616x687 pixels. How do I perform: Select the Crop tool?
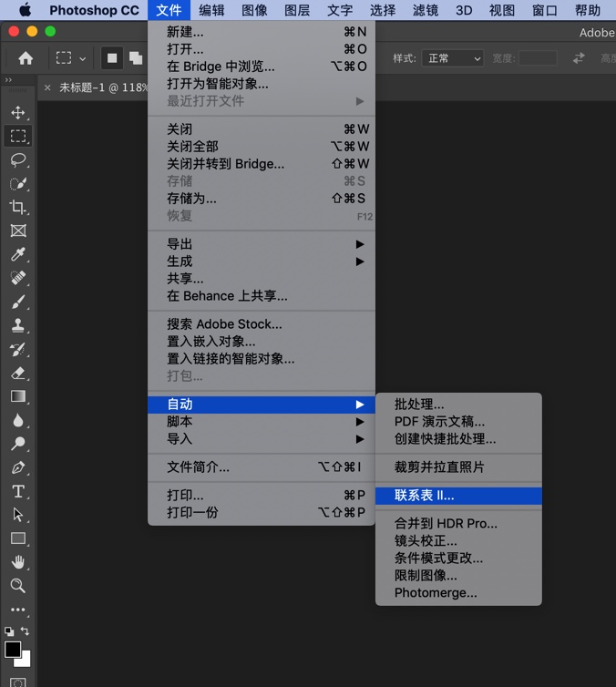(17, 208)
